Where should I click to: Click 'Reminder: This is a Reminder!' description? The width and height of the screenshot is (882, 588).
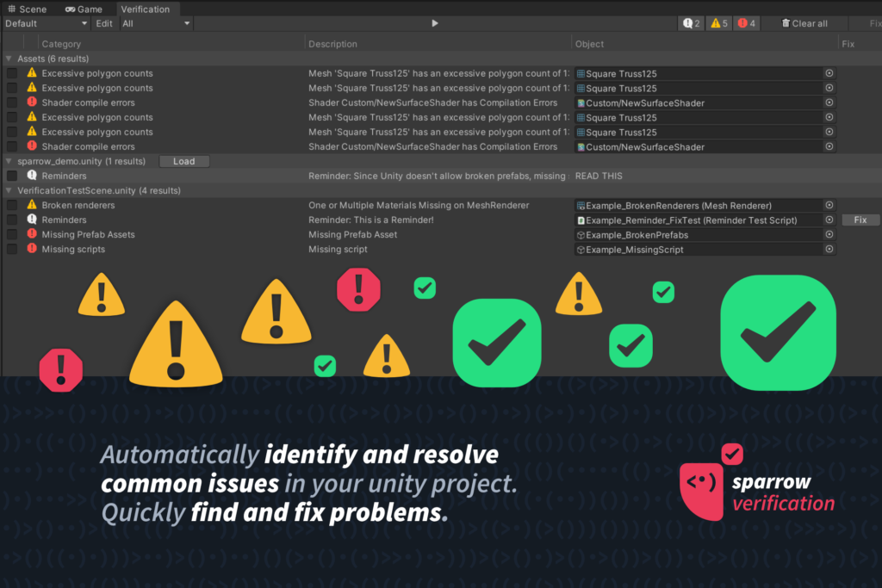[x=370, y=220]
